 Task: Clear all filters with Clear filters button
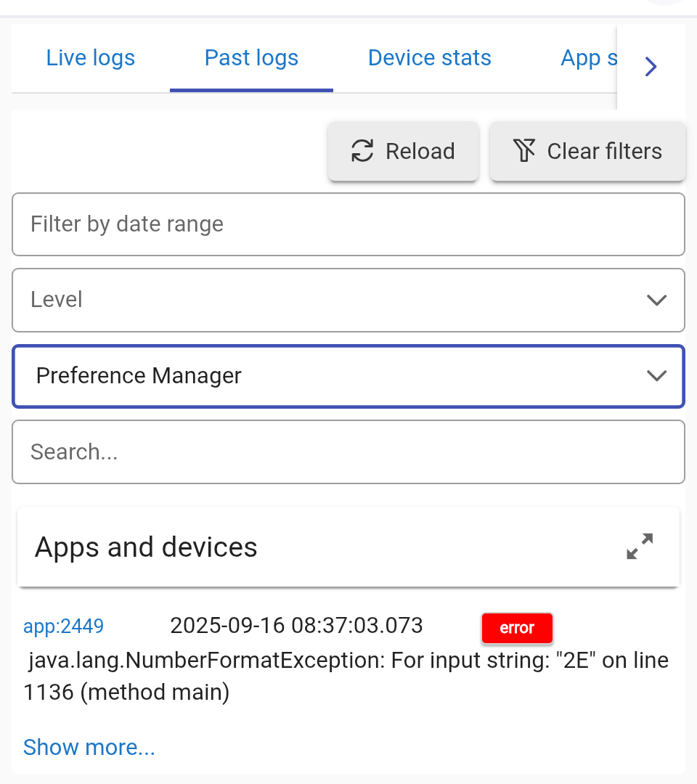pos(587,151)
